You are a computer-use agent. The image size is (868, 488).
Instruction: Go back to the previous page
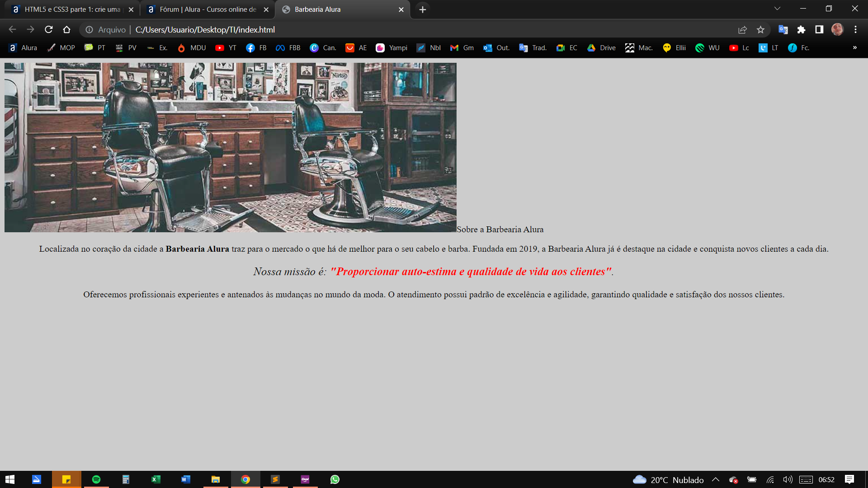pos(12,29)
